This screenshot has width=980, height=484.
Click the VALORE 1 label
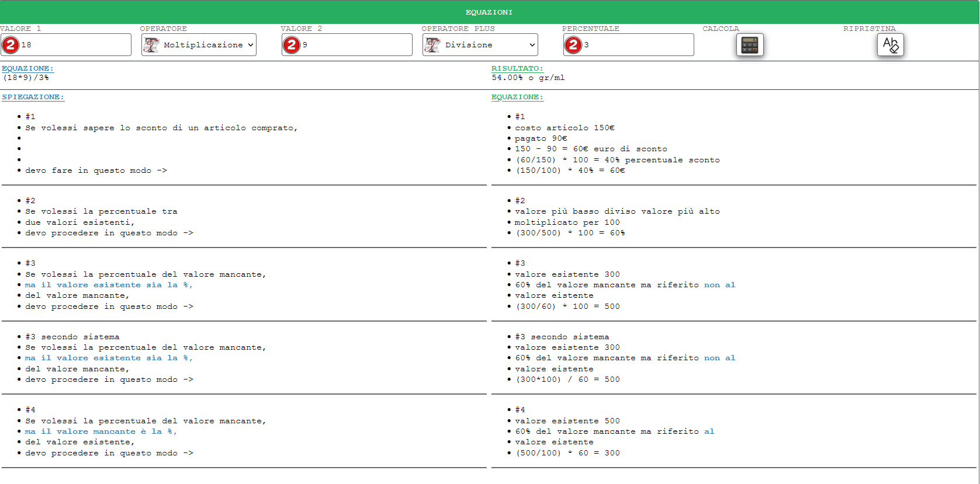click(20, 29)
